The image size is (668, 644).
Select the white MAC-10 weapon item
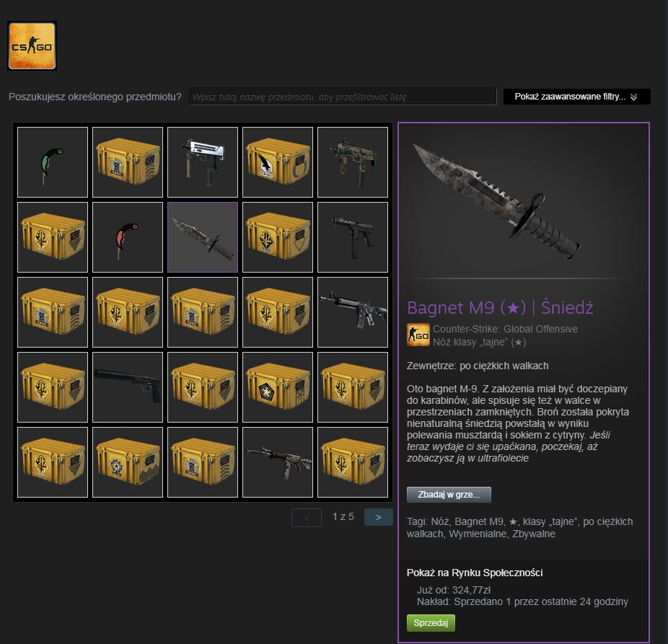point(203,162)
